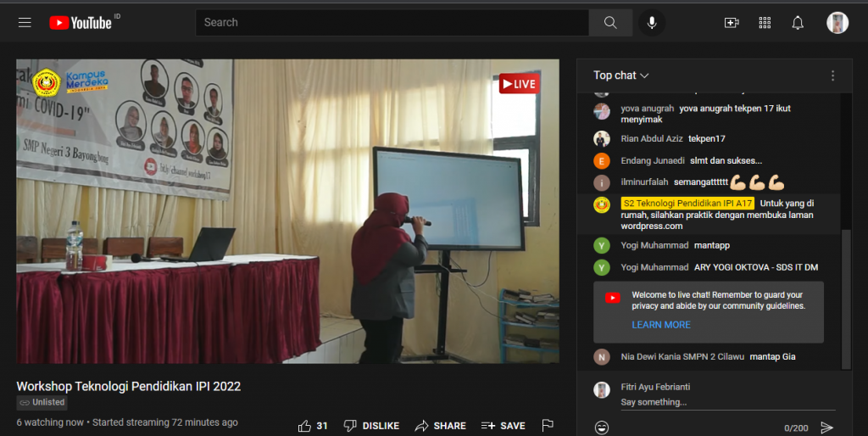Click the LEARN MORE link
Screen dimensions: 868x436
(x=660, y=325)
